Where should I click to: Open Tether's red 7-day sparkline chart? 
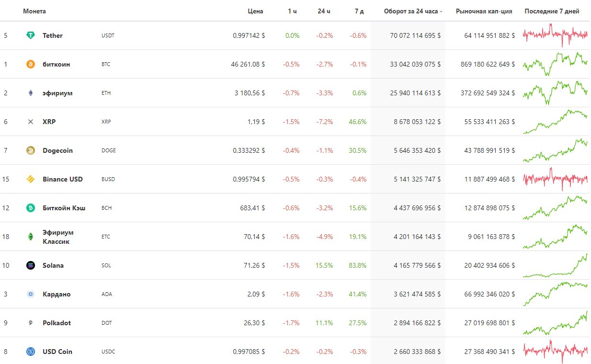coord(556,35)
